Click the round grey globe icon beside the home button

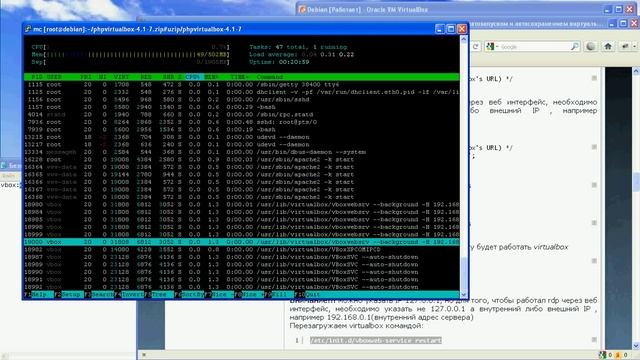coord(591,47)
